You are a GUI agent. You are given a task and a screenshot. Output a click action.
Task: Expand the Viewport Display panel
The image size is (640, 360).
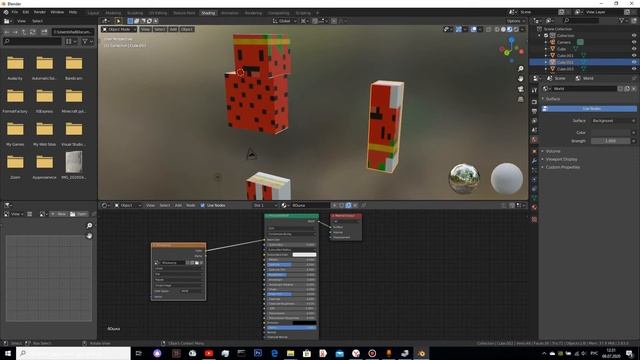pyautogui.click(x=561, y=159)
